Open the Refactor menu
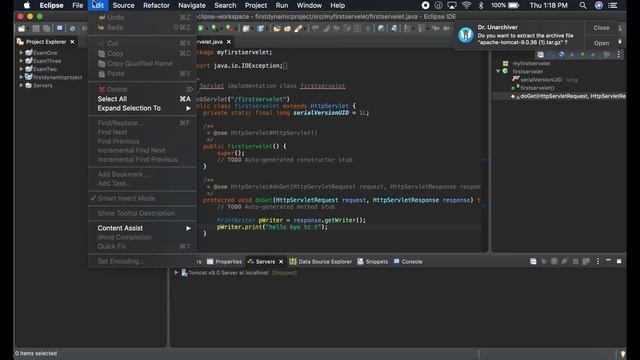This screenshot has height=360, width=640. 156,5
